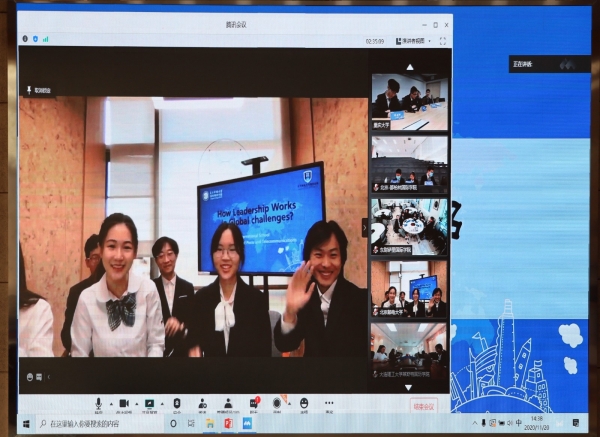Viewport: 600px width, 437px height.
Task: Mute the microphone in meeting toolbar
Action: click(x=98, y=403)
